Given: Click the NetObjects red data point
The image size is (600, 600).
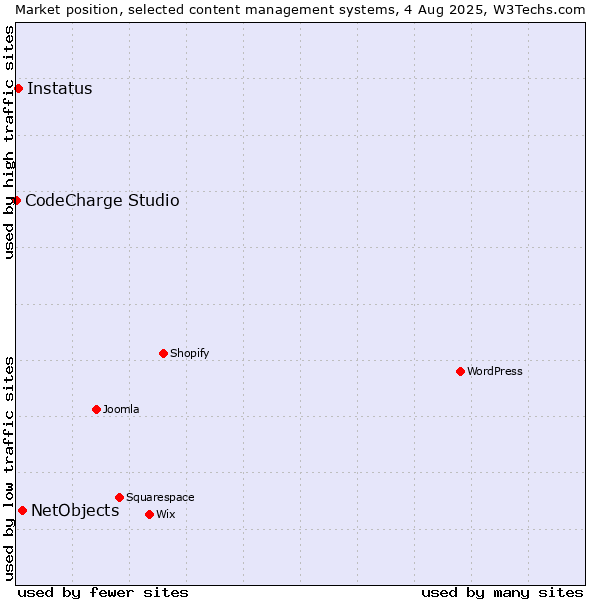Looking at the screenshot, I should (23, 511).
